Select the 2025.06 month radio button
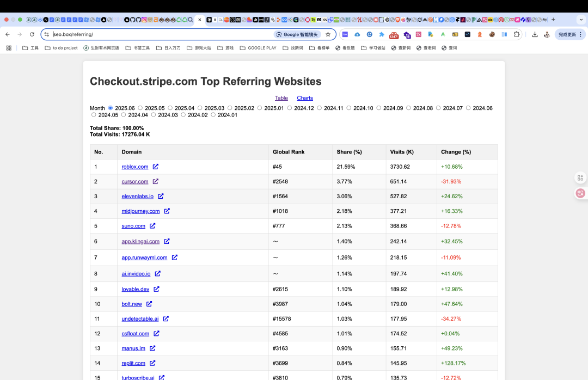Screen dimensions: 588x380 coord(111,108)
